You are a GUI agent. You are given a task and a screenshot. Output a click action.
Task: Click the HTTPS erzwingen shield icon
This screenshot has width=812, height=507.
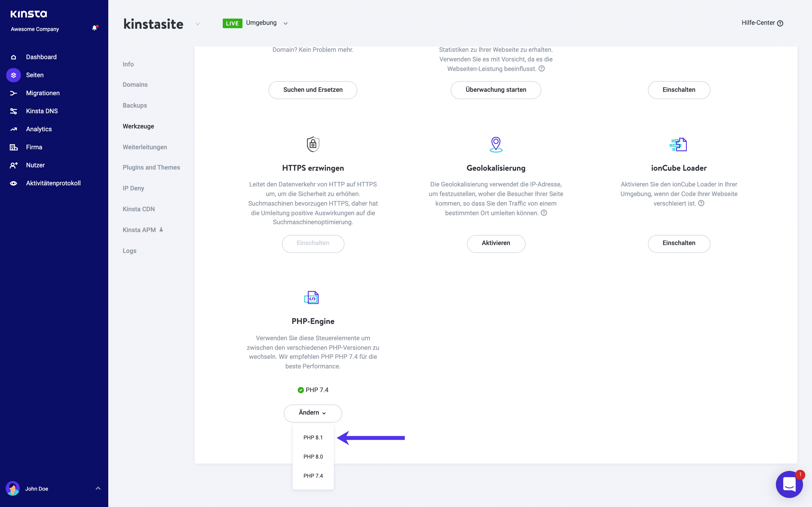click(x=312, y=144)
